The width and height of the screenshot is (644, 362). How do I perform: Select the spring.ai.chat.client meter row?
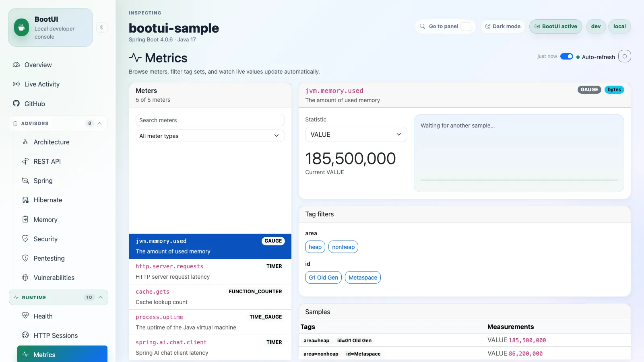pos(210,348)
